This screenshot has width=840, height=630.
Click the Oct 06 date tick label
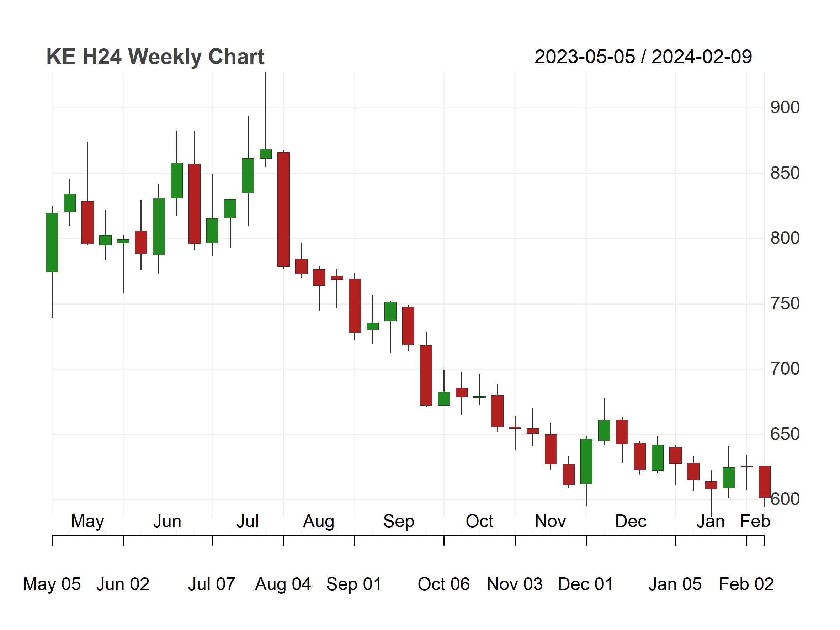pyautogui.click(x=443, y=584)
